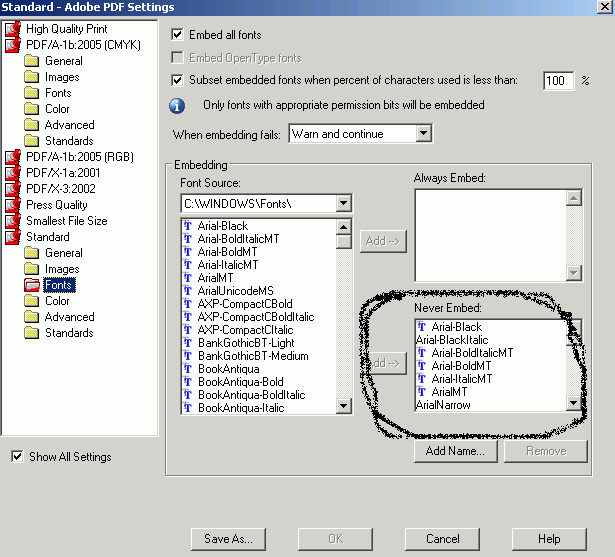Select AXP-CompactCBoldItalic in Font Source list
This screenshot has width=615, height=557.
tap(256, 317)
